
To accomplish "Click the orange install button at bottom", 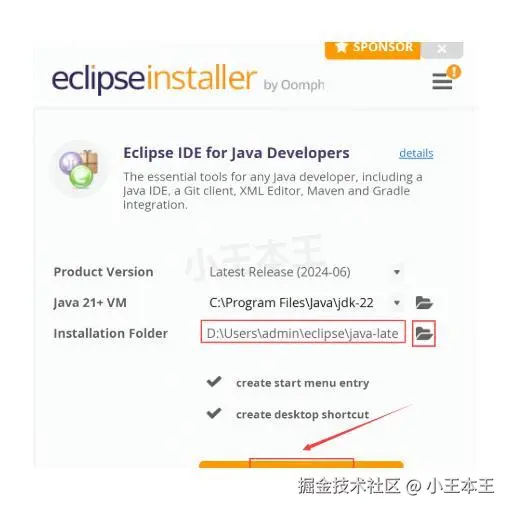I will (301, 464).
